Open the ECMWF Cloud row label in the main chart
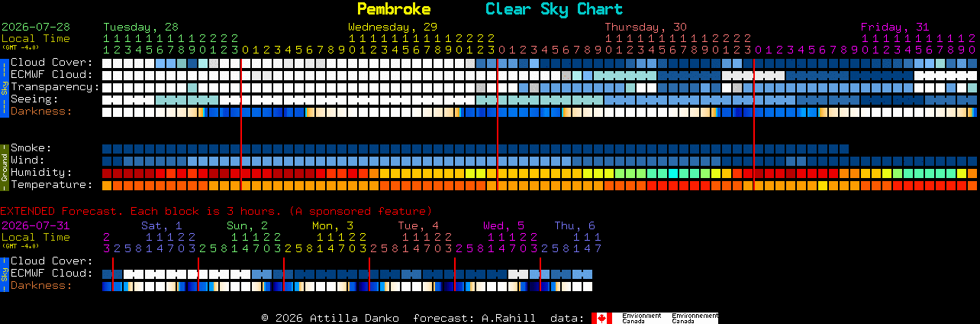Viewport: 980px width, 324px height. (52, 75)
